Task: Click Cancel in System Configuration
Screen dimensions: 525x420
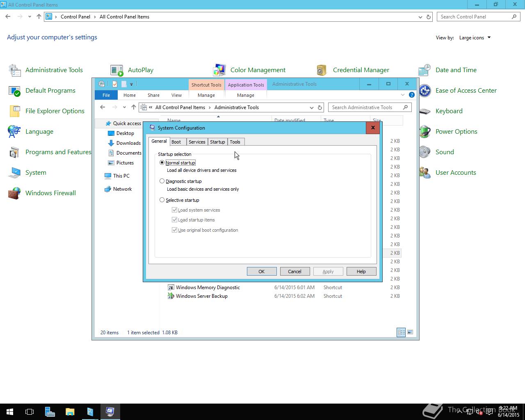Action: tap(294, 272)
